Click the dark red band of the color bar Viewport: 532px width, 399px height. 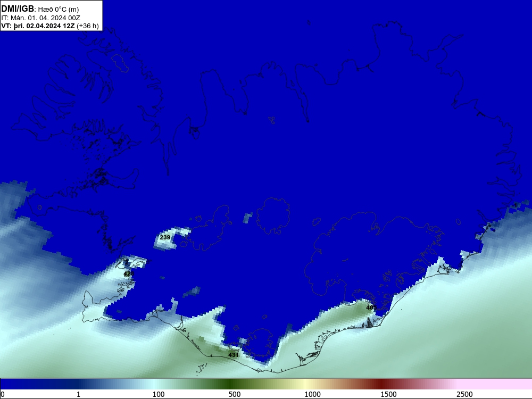point(383,384)
